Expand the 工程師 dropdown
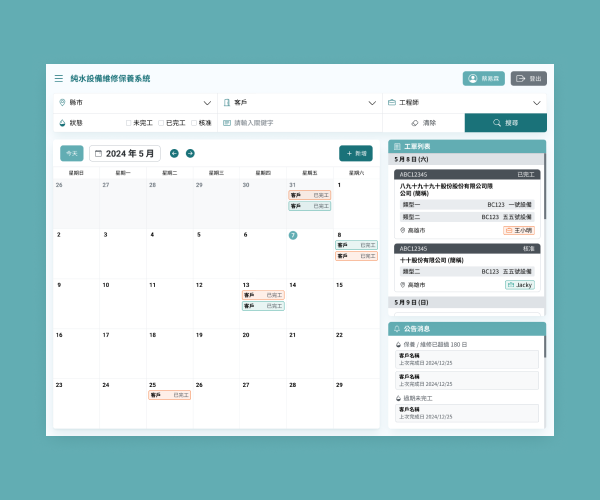The height and width of the screenshot is (500, 600). coord(536,102)
